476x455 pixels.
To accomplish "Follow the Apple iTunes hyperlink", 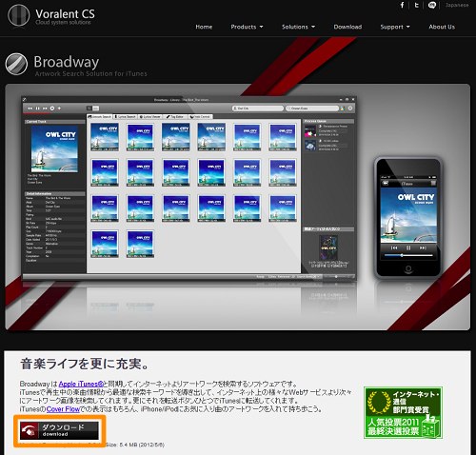I will coord(81,384).
